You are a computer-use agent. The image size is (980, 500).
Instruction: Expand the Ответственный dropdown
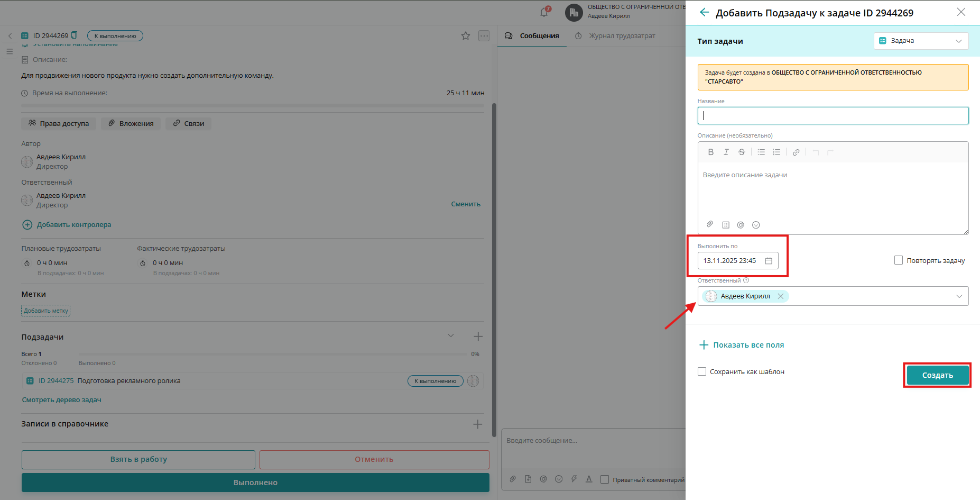[x=959, y=296]
